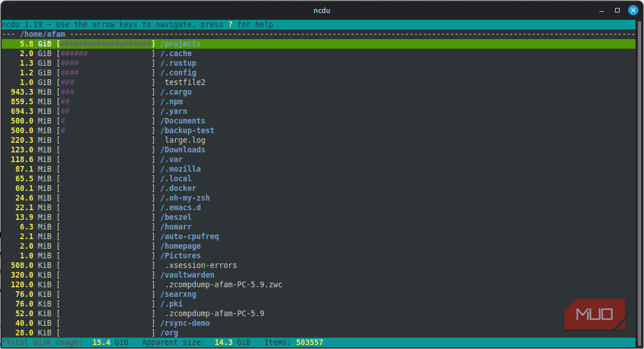The width and height of the screenshot is (644, 349).
Task: Click the .zcompdump-afam-PC-5.9 file without .zwc
Action: click(x=214, y=313)
